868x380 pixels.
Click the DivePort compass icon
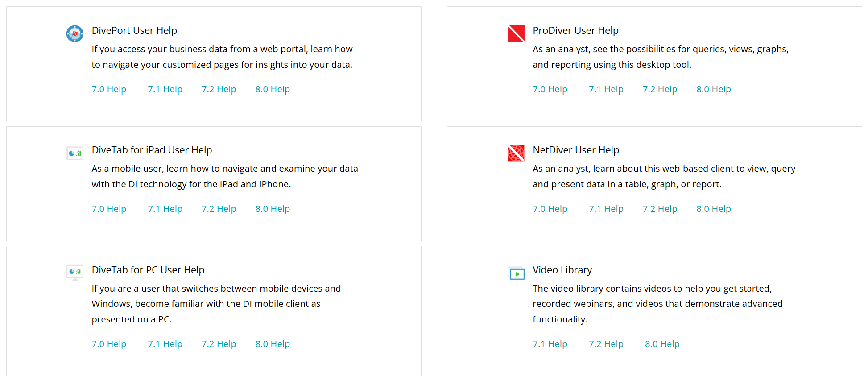click(74, 34)
